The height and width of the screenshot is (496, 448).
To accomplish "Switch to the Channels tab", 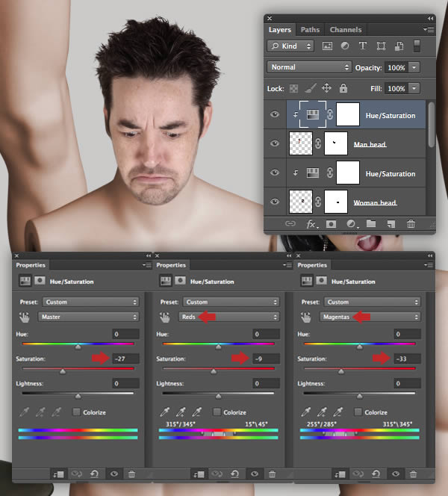I will pyautogui.click(x=346, y=30).
